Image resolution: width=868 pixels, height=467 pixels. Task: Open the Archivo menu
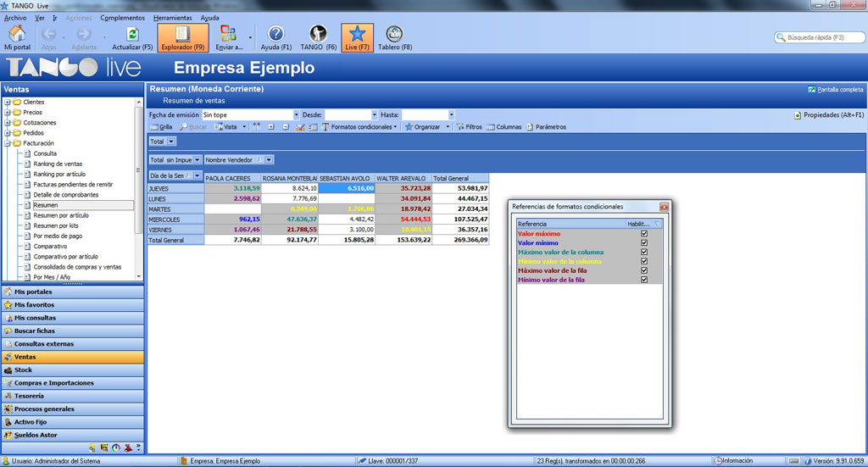tap(15, 18)
